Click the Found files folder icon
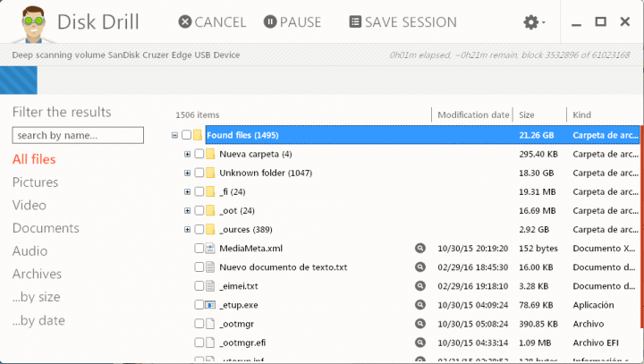 point(198,135)
